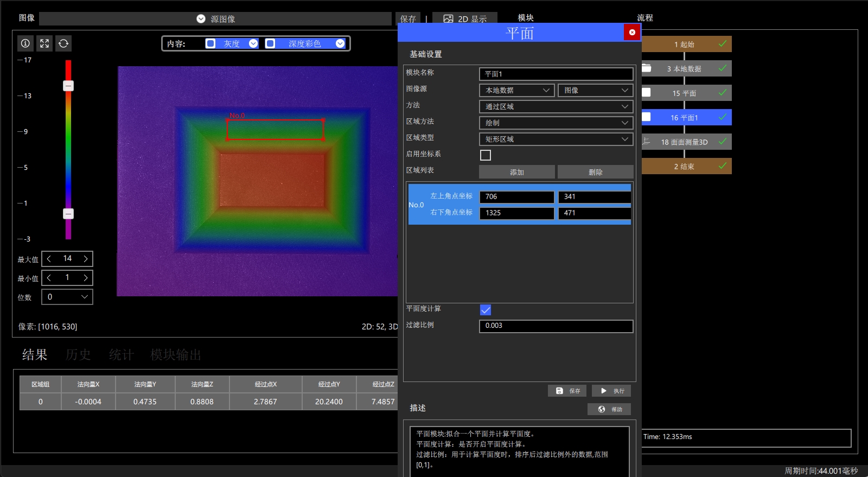Click the 保存 button in 平面 dialog
Screen dimensions: 868x477
(567, 391)
